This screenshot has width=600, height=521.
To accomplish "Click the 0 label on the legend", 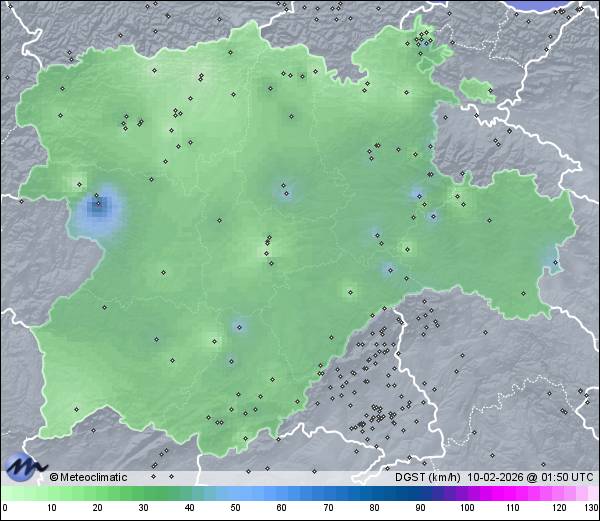I will click(x=5, y=508).
